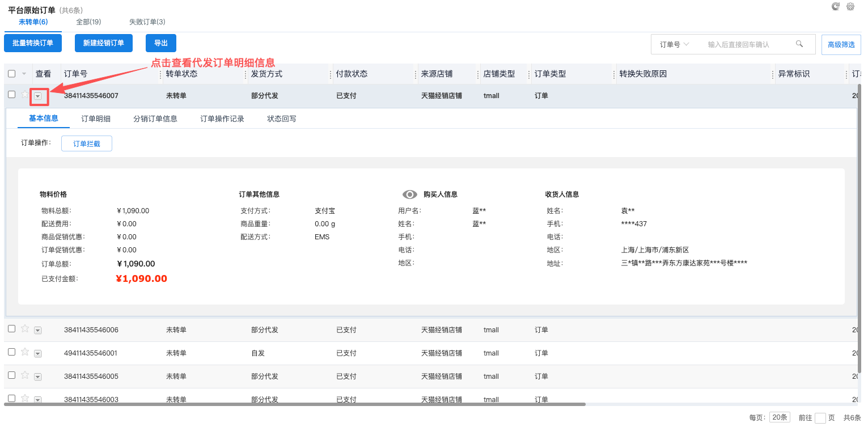Select all orders with header checkbox

pyautogui.click(x=12, y=74)
